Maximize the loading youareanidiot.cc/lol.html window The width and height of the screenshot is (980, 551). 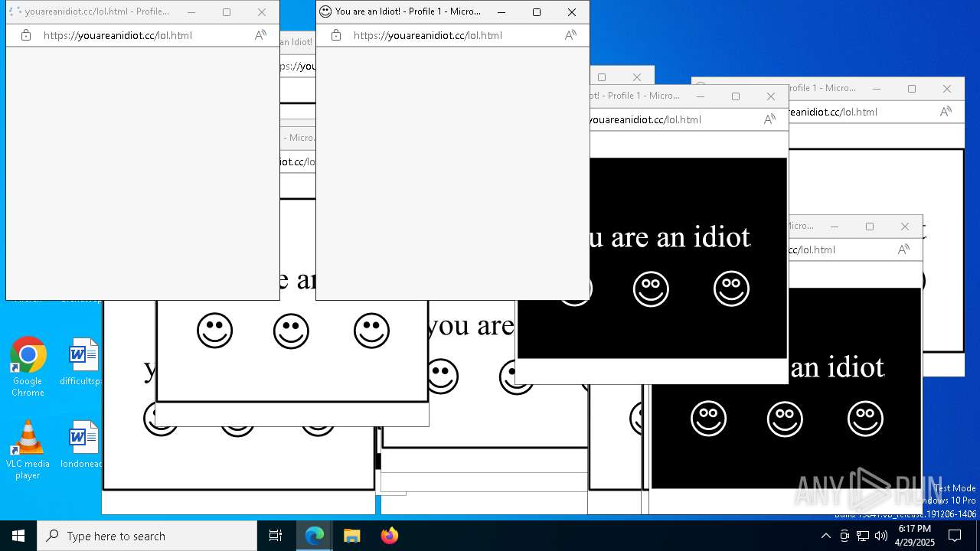point(227,12)
